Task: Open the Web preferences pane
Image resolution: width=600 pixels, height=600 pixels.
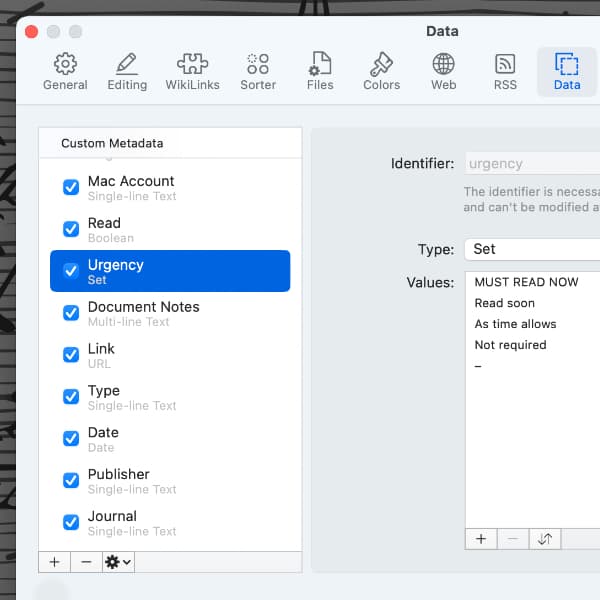Action: click(443, 72)
